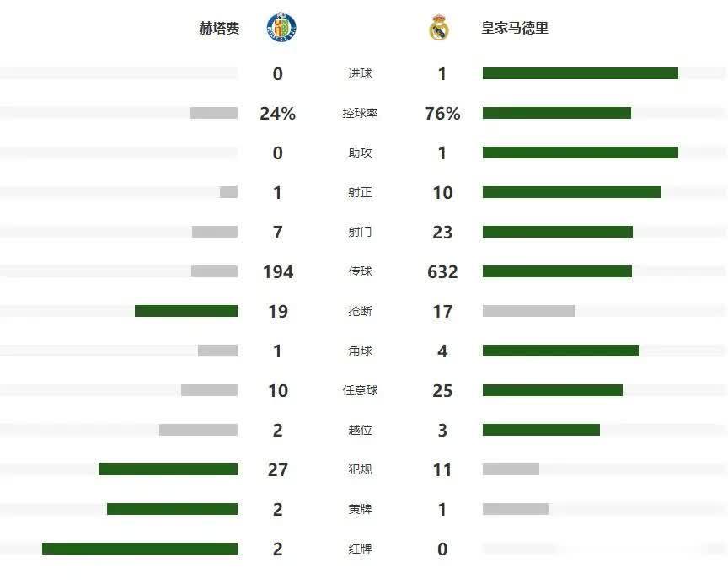Click the 24% possession value
The image size is (728, 584).
point(277,114)
